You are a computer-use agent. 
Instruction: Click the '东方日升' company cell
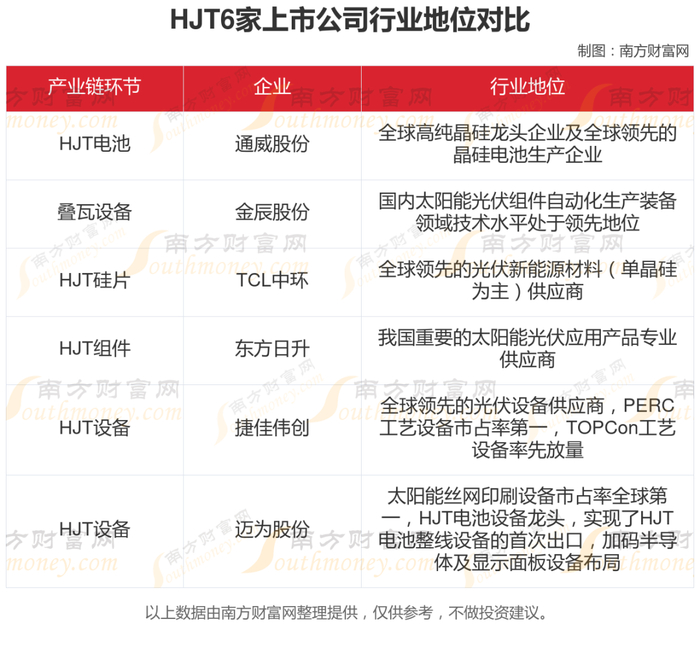(x=272, y=349)
